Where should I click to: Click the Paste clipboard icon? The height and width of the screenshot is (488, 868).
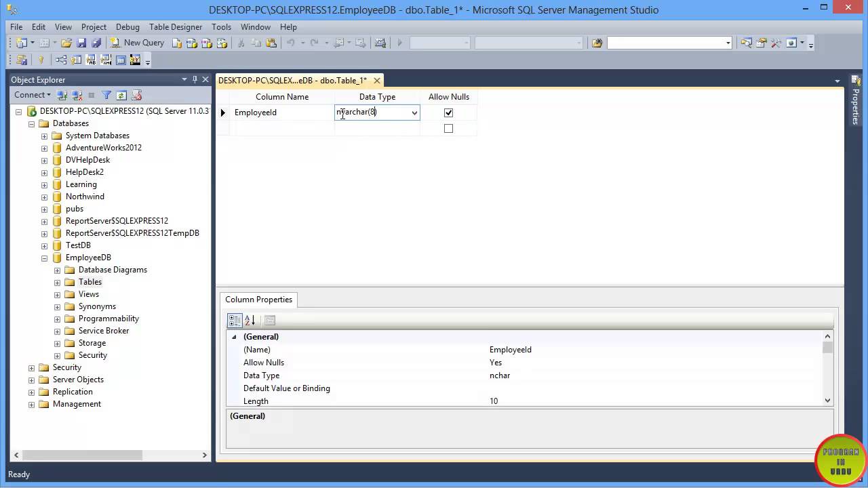point(271,43)
